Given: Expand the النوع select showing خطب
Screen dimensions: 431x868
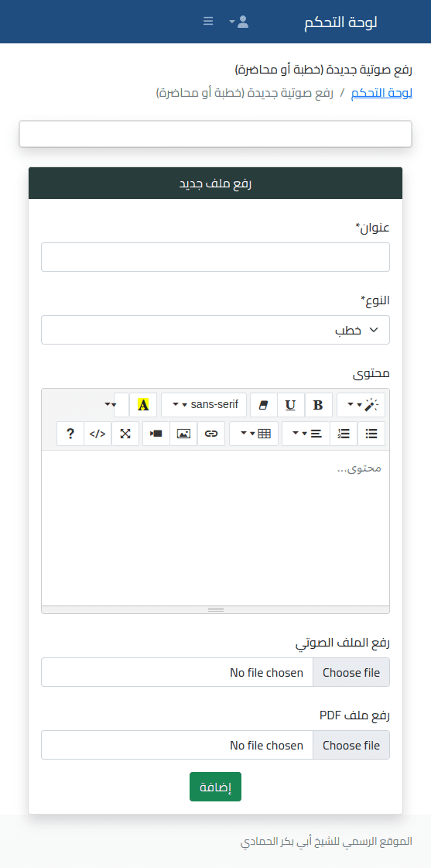Looking at the screenshot, I should [x=215, y=330].
